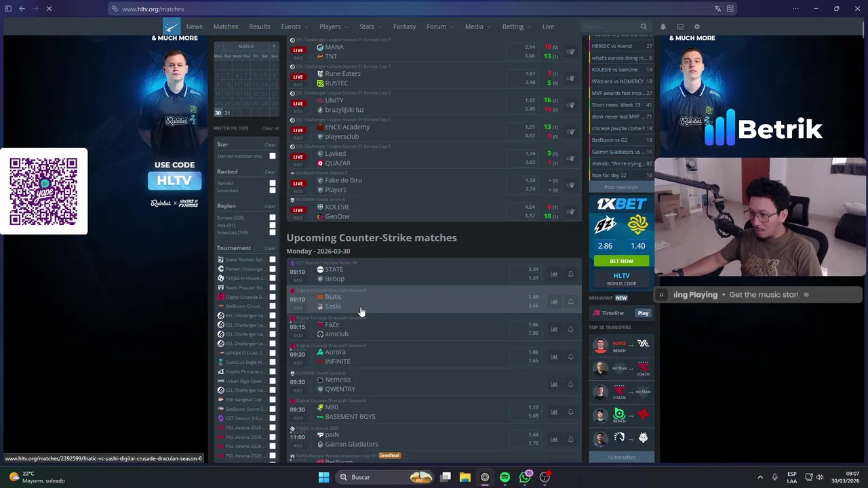Enable notification bell for paiN vs Gaimin Gladiators
The height and width of the screenshot is (488, 868).
coord(570,439)
